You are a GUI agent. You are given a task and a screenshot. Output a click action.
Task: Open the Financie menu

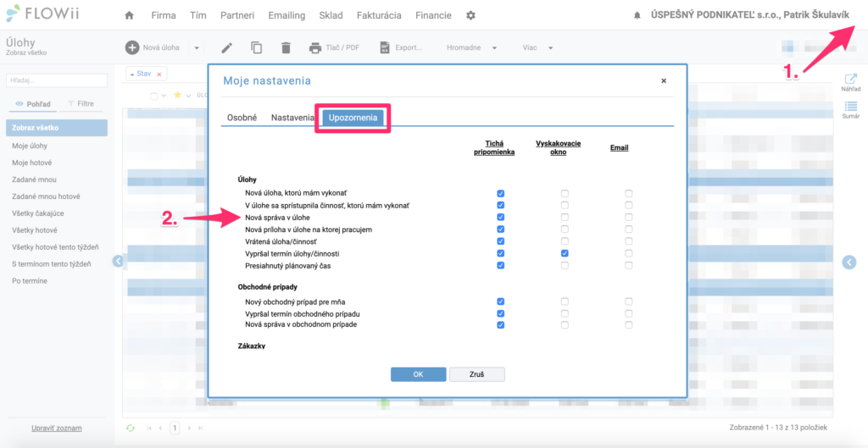(x=433, y=15)
